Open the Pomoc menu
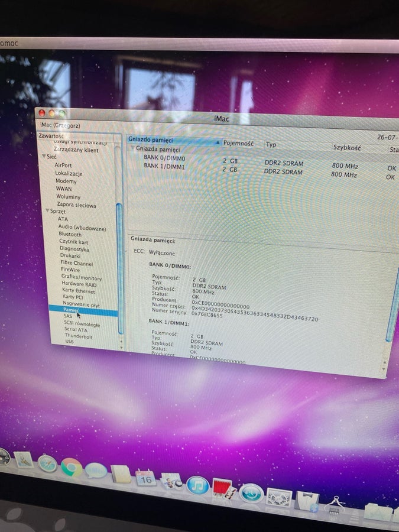The height and width of the screenshot is (532, 399). pos(9,43)
